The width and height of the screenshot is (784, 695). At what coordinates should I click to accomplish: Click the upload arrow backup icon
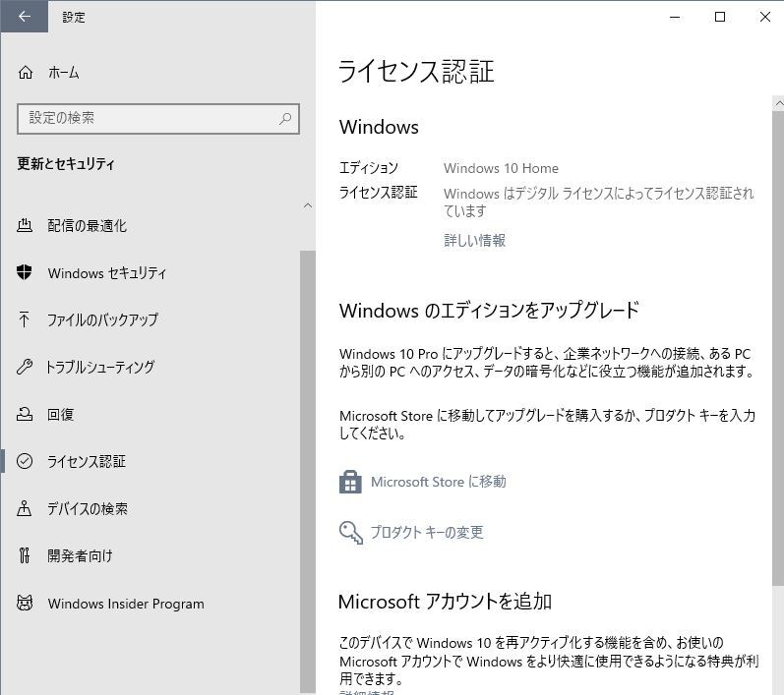pos(24,319)
